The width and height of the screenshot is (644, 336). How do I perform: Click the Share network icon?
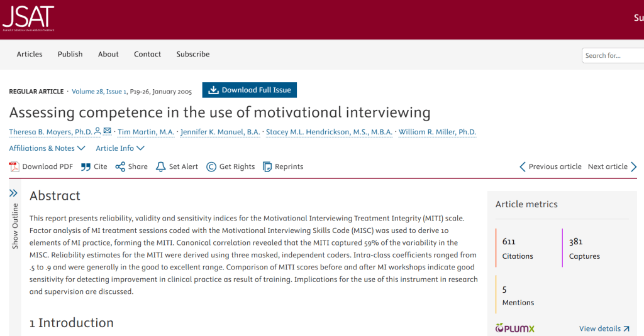pyautogui.click(x=120, y=166)
